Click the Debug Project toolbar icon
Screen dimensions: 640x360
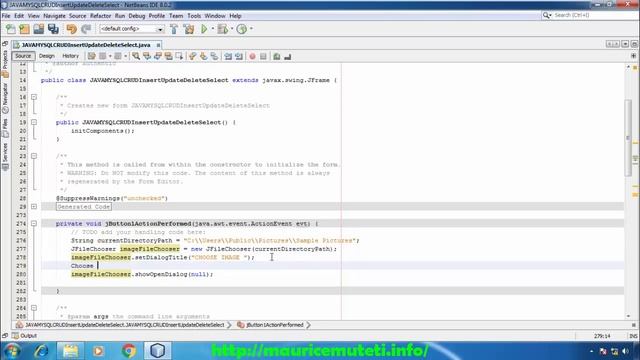point(223,29)
